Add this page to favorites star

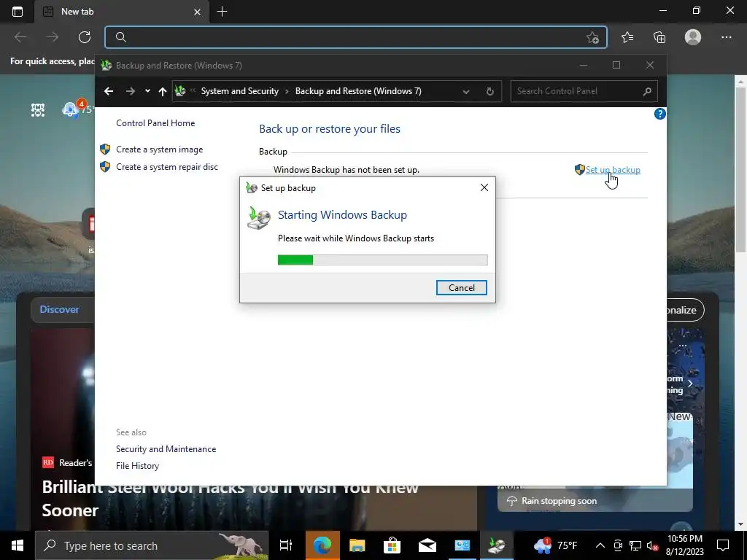(x=592, y=37)
